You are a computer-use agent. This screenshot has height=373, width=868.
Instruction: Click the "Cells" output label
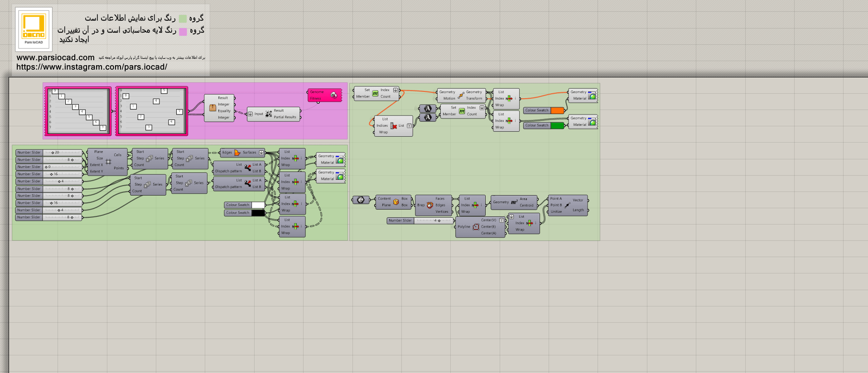[x=118, y=155]
